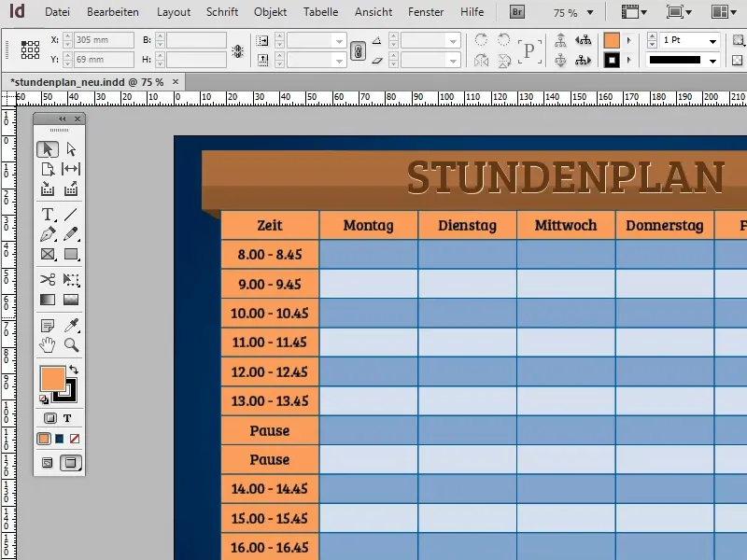Select the Note tool
This screenshot has height=560, width=747.
(x=48, y=326)
